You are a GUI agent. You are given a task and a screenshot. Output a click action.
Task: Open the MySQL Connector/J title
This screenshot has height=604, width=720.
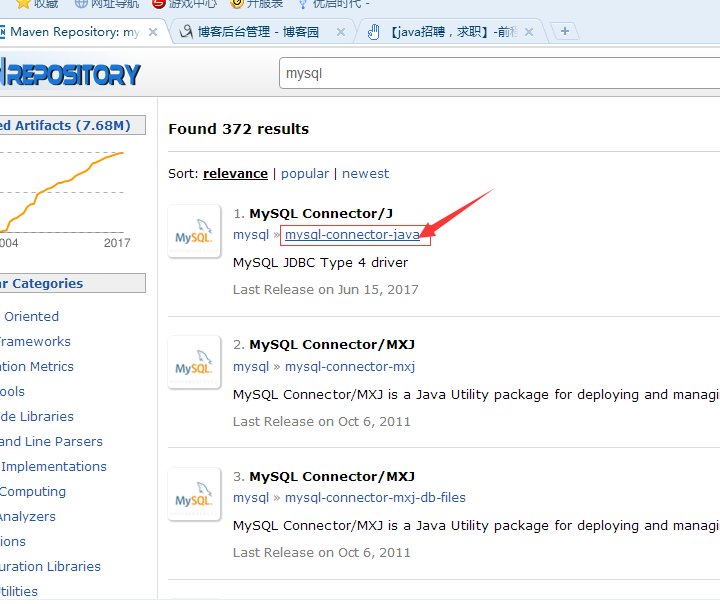click(x=321, y=214)
